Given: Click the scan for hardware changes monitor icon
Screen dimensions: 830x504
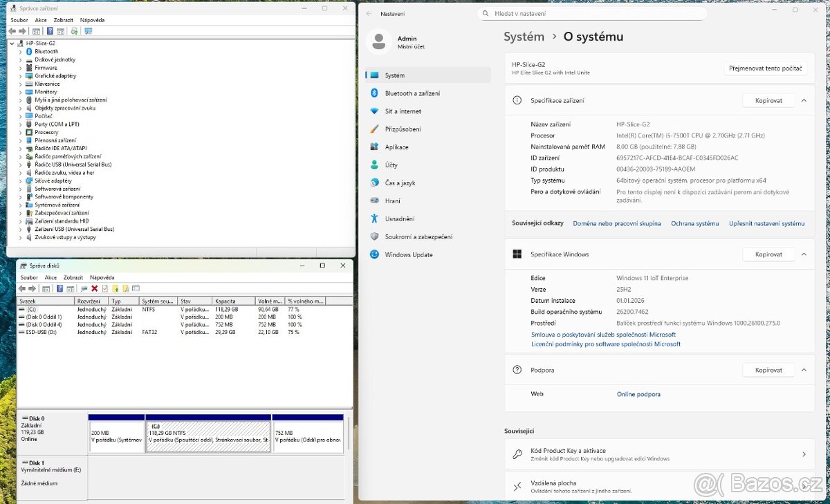Looking at the screenshot, I should coord(88,31).
